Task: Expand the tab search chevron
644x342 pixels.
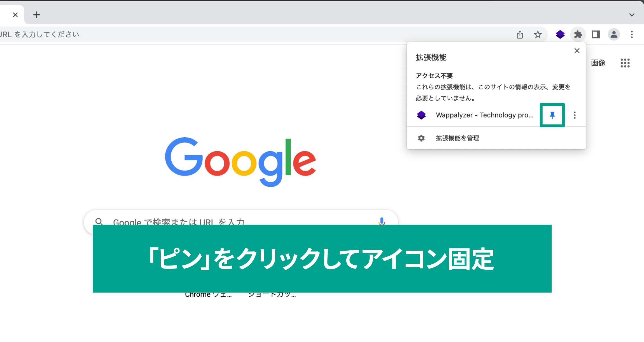Action: point(632,15)
